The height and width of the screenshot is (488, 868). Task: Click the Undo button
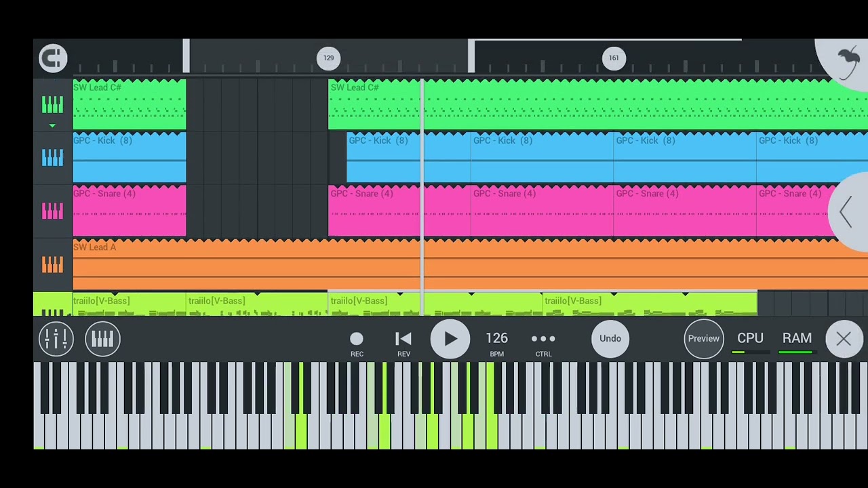(610, 338)
